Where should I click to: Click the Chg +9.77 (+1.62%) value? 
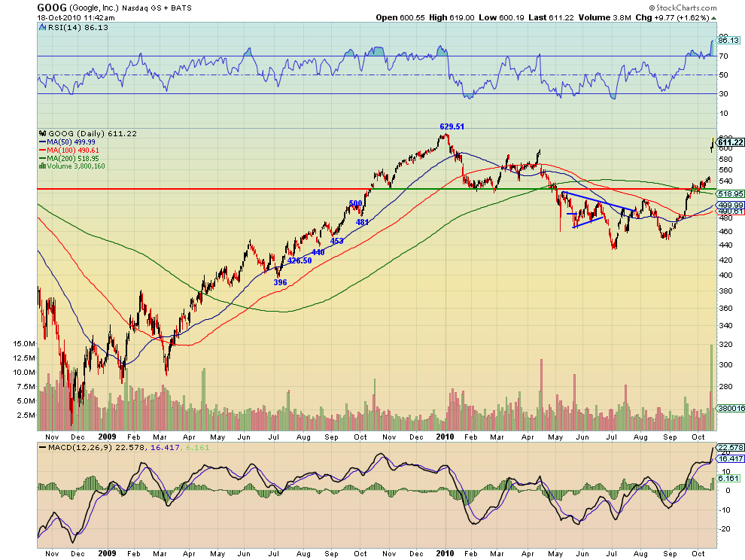click(x=672, y=17)
